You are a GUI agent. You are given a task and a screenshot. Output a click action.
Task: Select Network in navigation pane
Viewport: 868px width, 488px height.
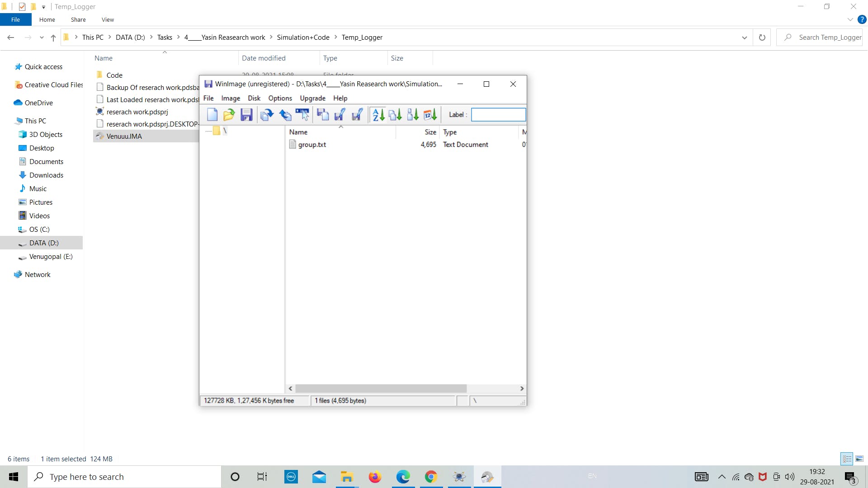pyautogui.click(x=38, y=275)
